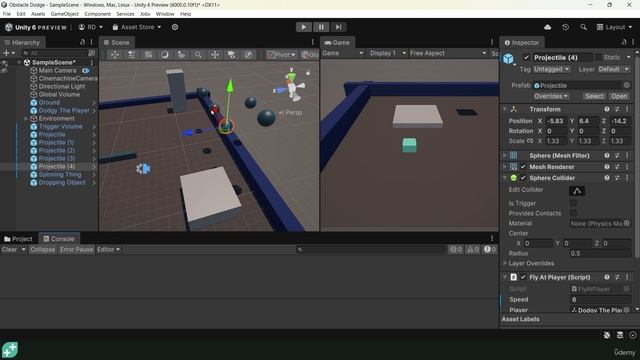Toggle the Collapse console button
Screen dimensions: 640x360
pyautogui.click(x=42, y=249)
